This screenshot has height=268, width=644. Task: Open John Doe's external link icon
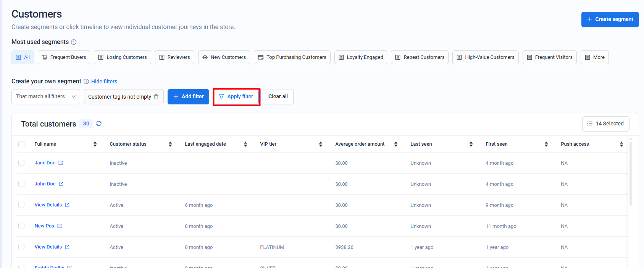pos(61,184)
